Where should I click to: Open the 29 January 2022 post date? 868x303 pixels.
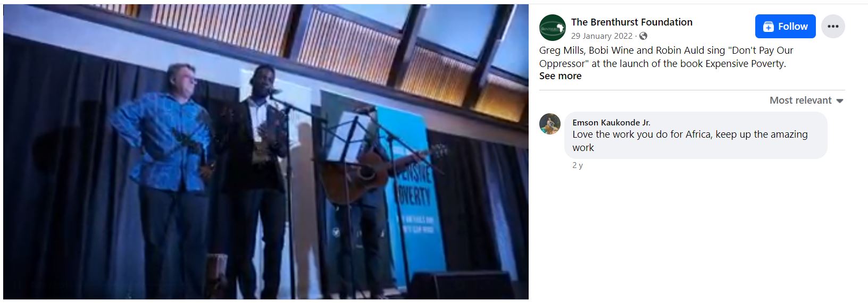coord(602,36)
